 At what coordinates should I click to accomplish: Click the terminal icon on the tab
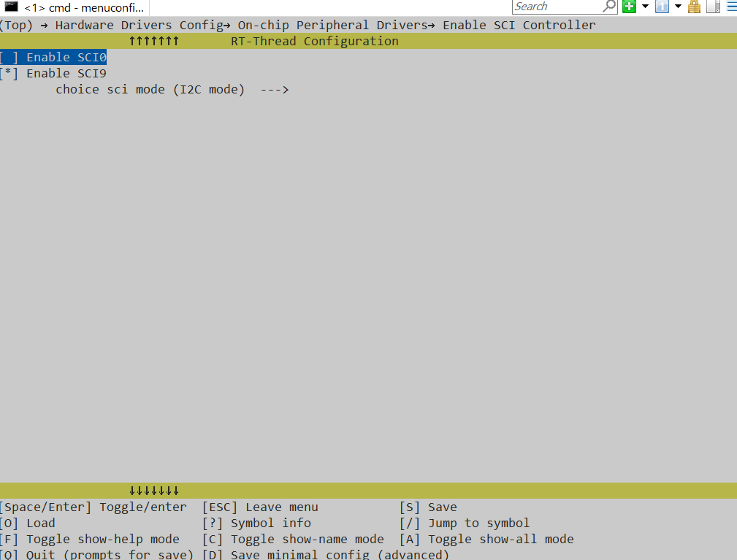(x=11, y=7)
